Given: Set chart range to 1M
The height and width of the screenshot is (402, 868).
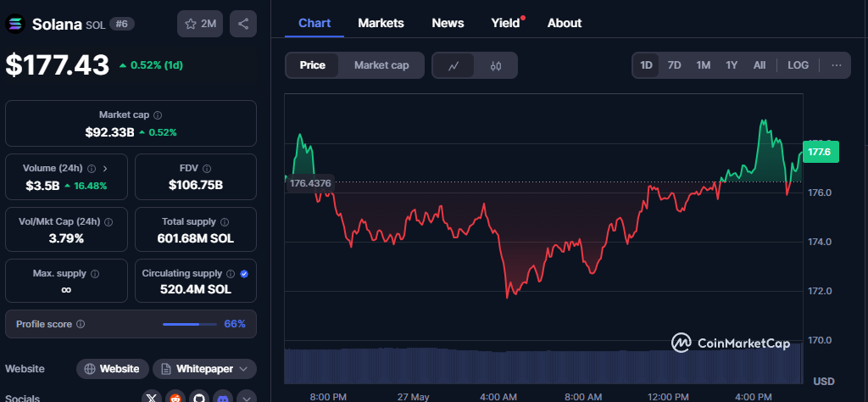Looking at the screenshot, I should click(703, 65).
